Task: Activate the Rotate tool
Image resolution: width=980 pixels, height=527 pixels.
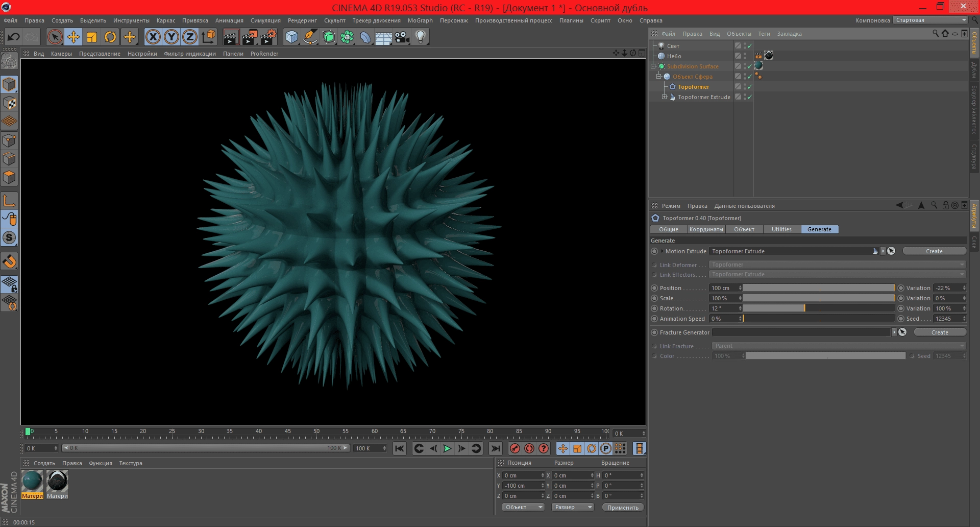Action: pyautogui.click(x=110, y=37)
